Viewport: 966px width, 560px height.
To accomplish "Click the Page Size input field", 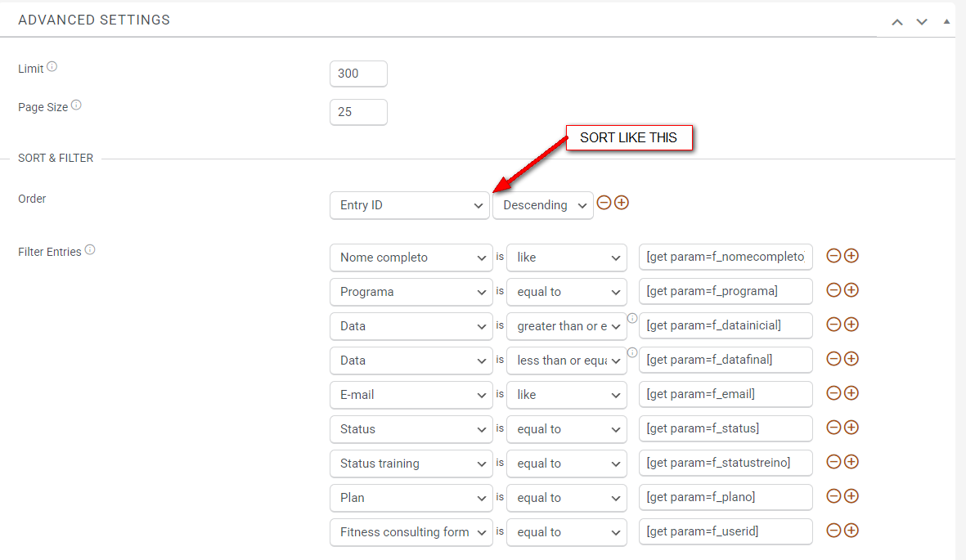I will 358,112.
